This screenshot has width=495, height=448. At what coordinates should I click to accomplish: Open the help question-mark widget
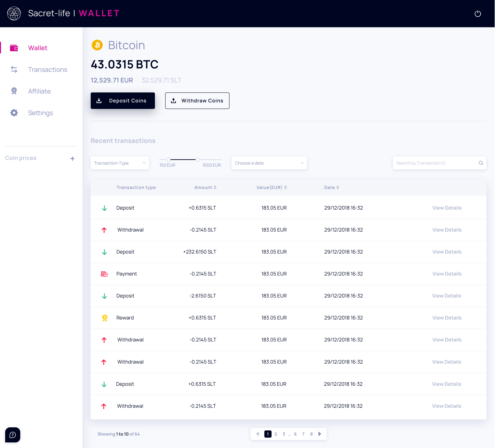click(13, 435)
